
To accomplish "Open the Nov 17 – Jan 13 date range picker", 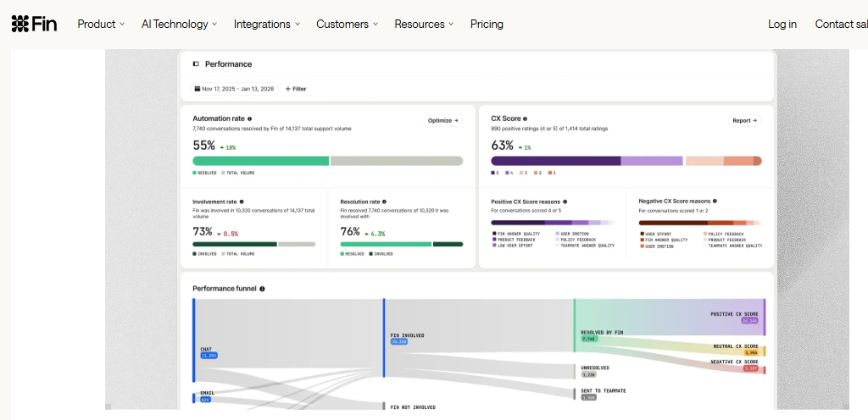I will pos(234,88).
